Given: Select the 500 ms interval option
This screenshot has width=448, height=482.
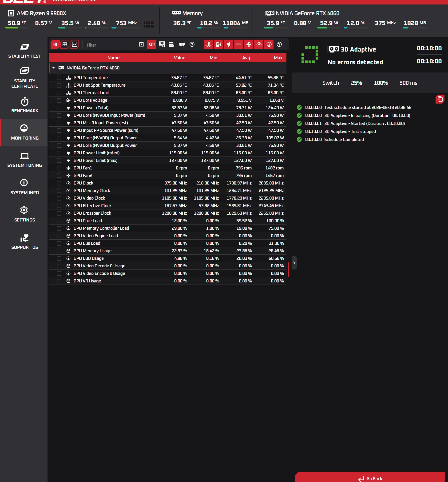Looking at the screenshot, I should pyautogui.click(x=408, y=83).
